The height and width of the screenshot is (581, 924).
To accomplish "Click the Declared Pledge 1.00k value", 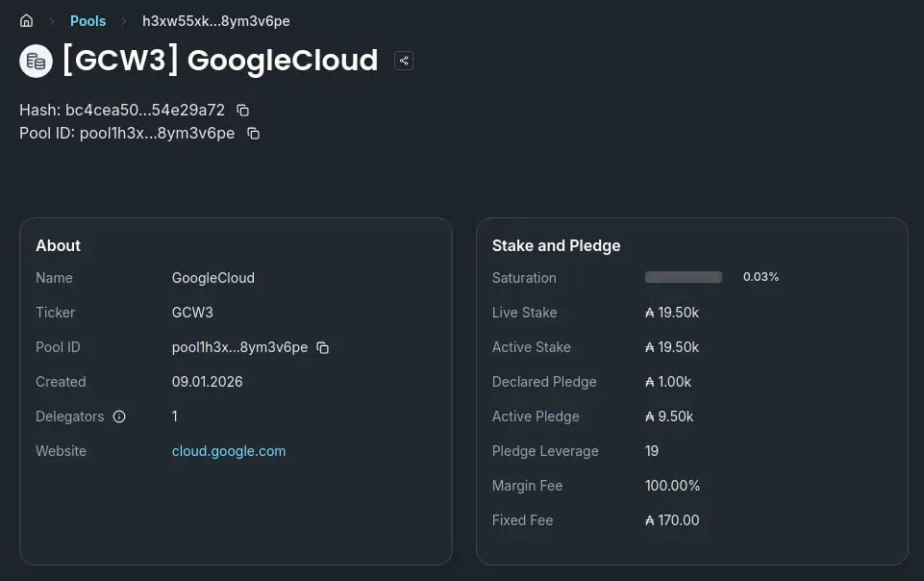I will 668,382.
